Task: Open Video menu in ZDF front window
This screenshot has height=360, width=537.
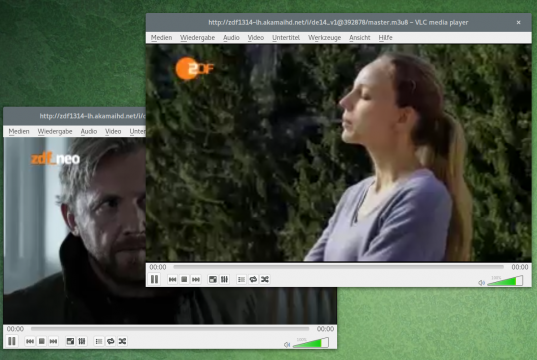Action: 256,38
